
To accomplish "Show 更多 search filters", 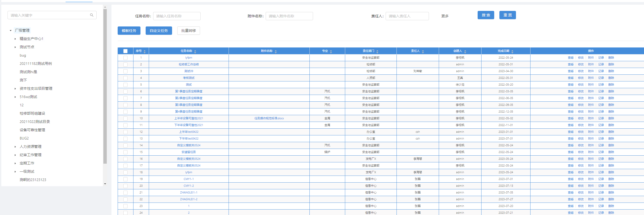I will [445, 16].
